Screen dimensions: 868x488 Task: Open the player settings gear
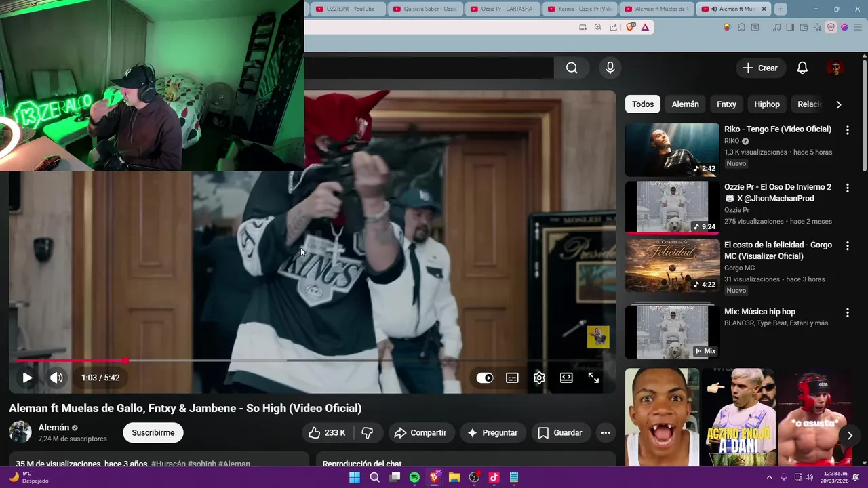539,378
